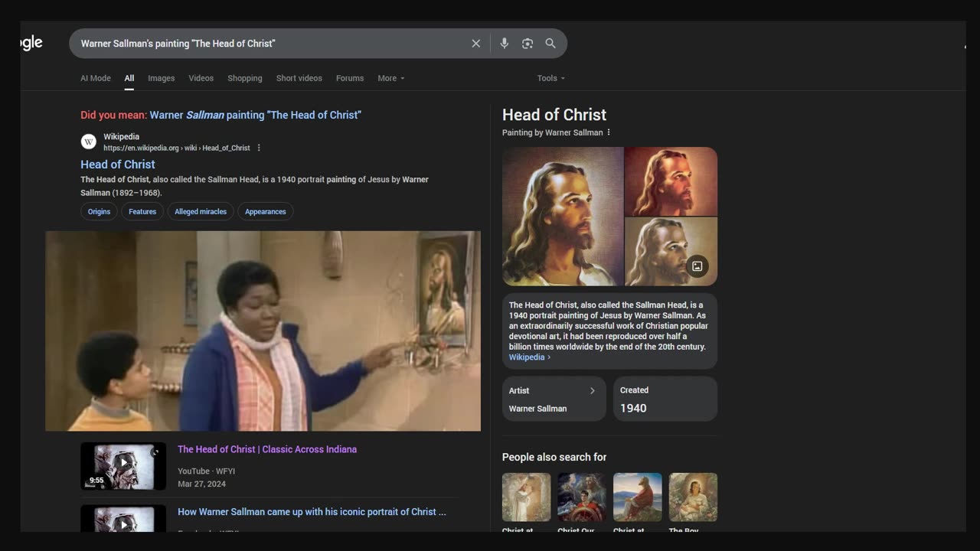
Task: Click the Mar 27, 2024 date text
Action: coord(201,484)
